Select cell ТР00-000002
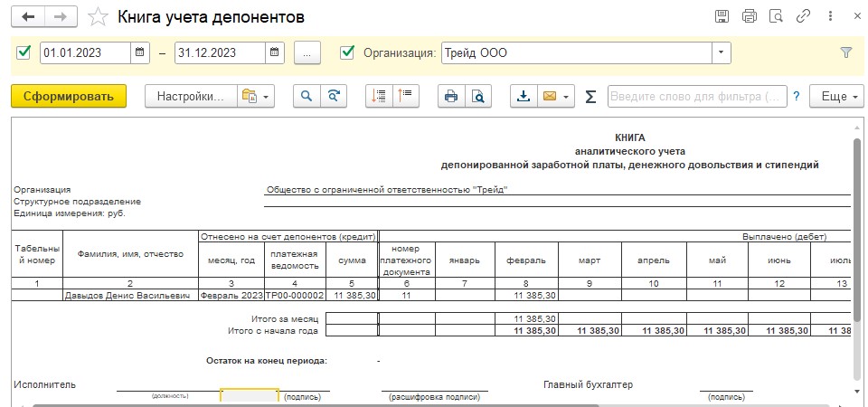 295,295
